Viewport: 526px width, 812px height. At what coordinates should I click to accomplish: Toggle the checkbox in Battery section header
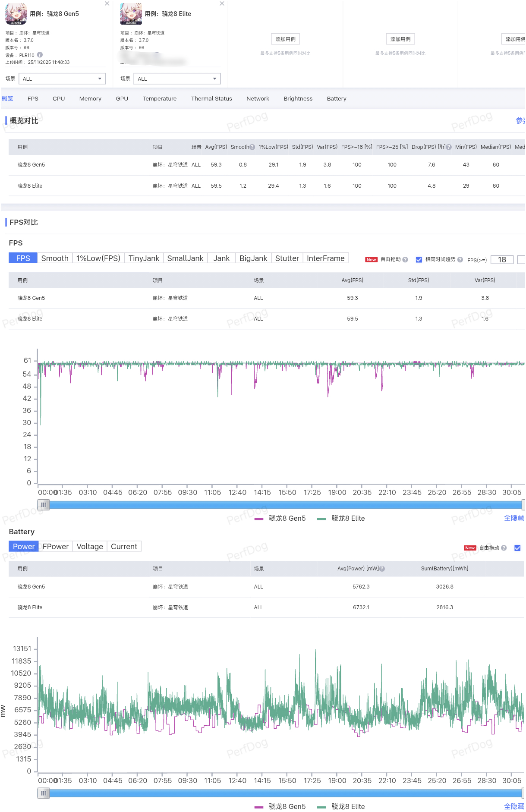point(517,548)
